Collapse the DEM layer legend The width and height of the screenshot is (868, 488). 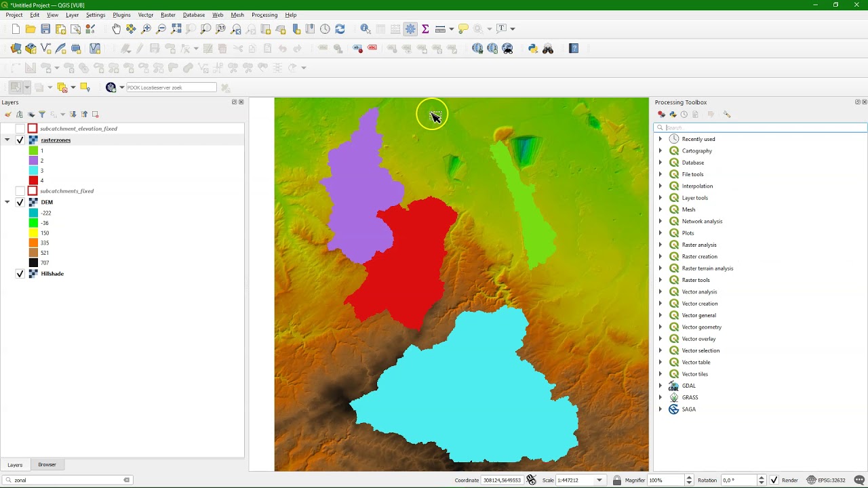point(7,202)
